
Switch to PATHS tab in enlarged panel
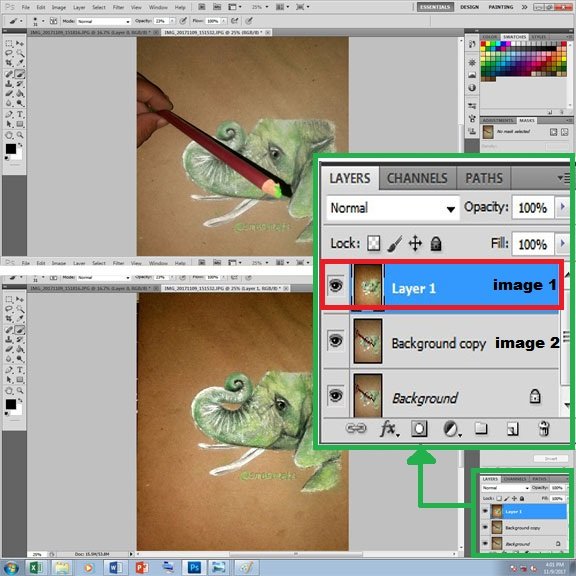(x=484, y=178)
